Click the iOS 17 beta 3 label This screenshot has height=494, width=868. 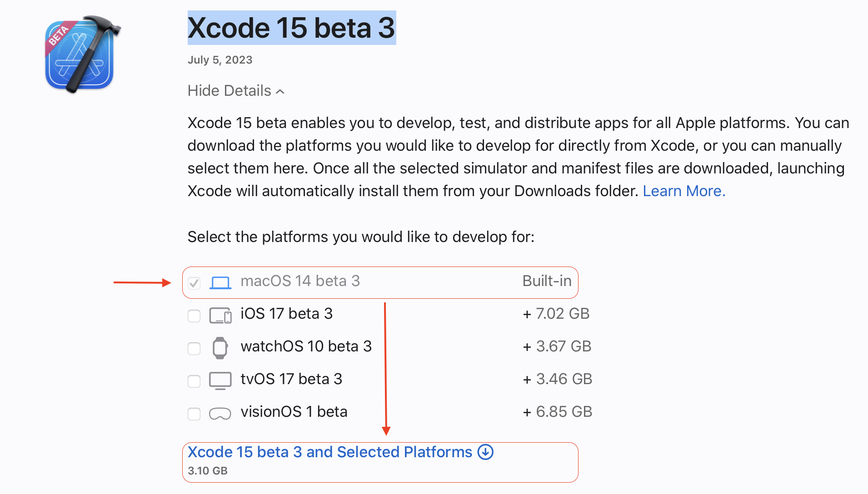coord(287,314)
